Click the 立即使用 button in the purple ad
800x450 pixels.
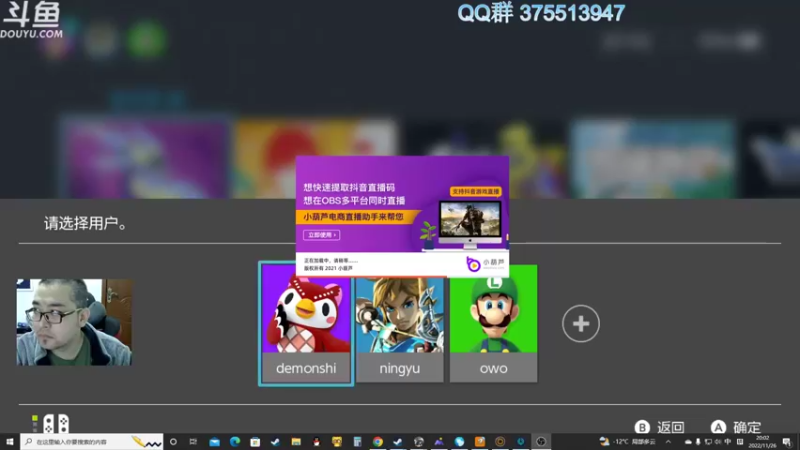click(321, 235)
